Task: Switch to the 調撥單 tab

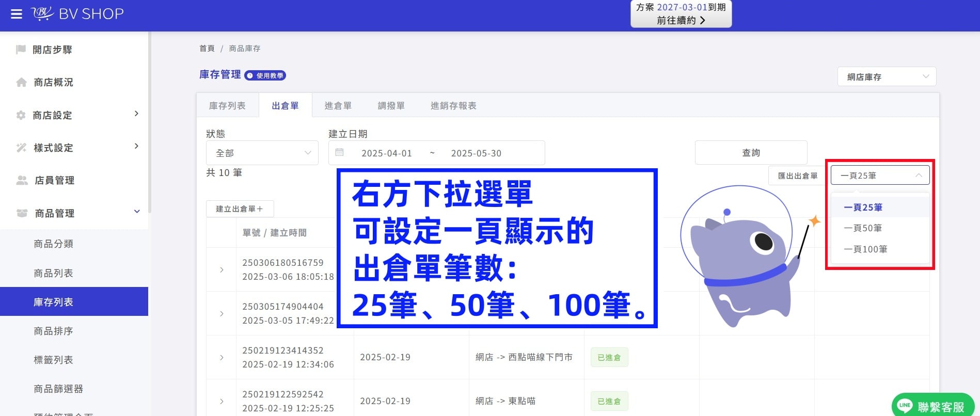Action: [x=391, y=106]
